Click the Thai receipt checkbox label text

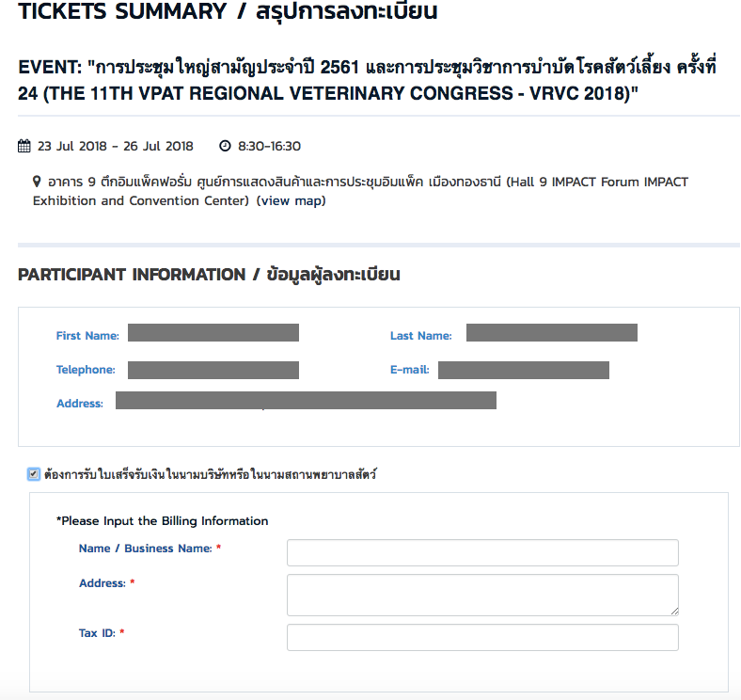pyautogui.click(x=211, y=474)
